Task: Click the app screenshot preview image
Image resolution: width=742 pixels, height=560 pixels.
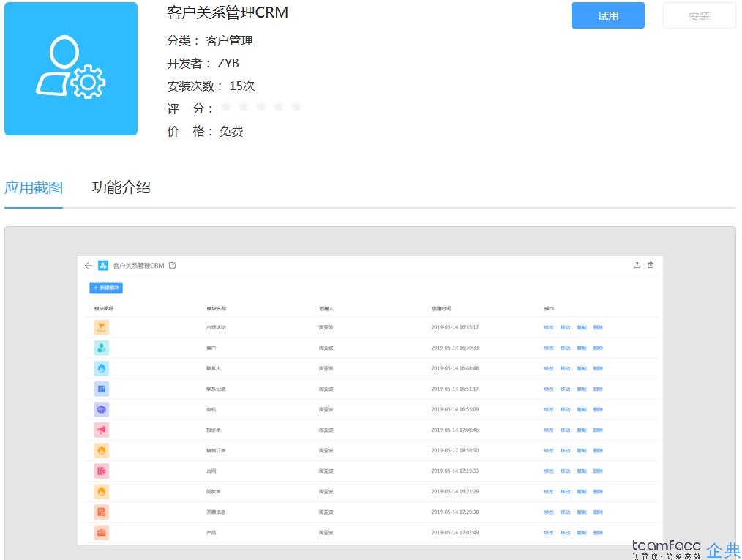Action: click(x=370, y=400)
